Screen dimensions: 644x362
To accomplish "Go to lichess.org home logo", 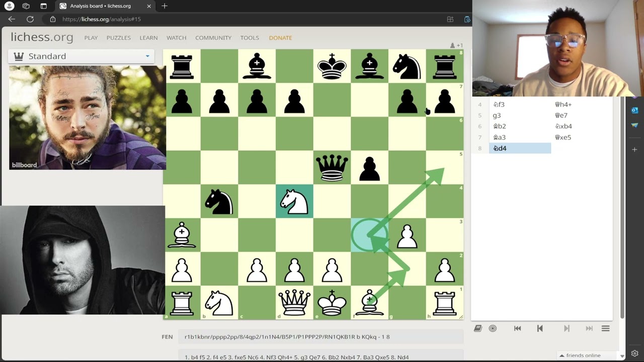I will (42, 37).
